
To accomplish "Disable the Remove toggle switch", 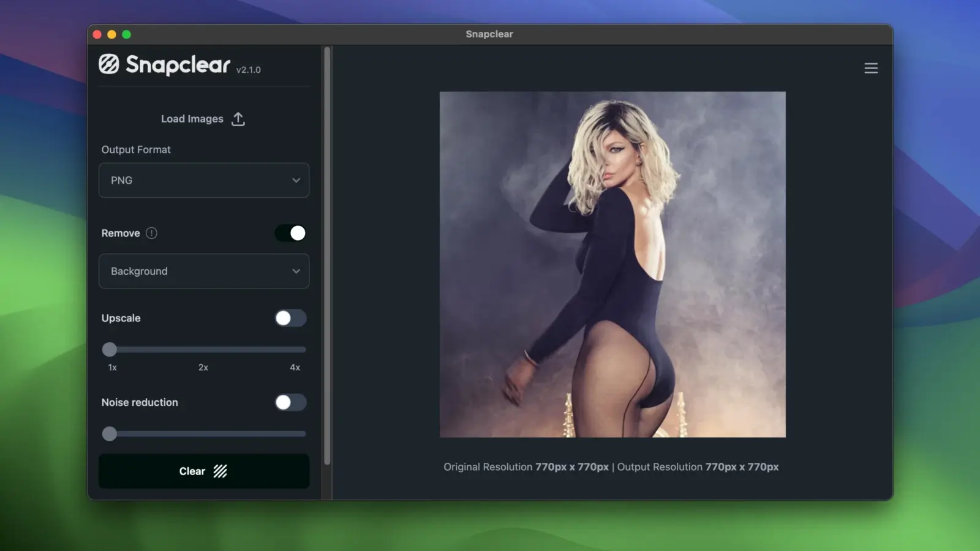I will [x=290, y=233].
